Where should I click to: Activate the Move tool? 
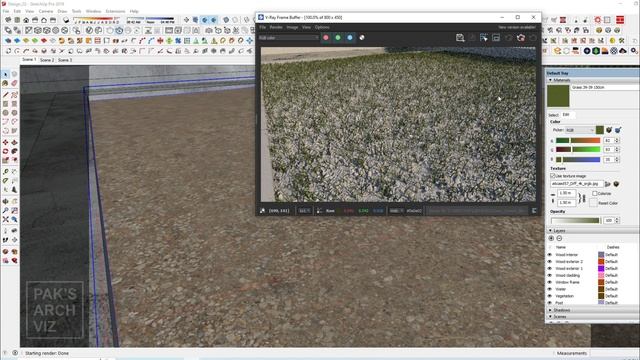(5, 142)
